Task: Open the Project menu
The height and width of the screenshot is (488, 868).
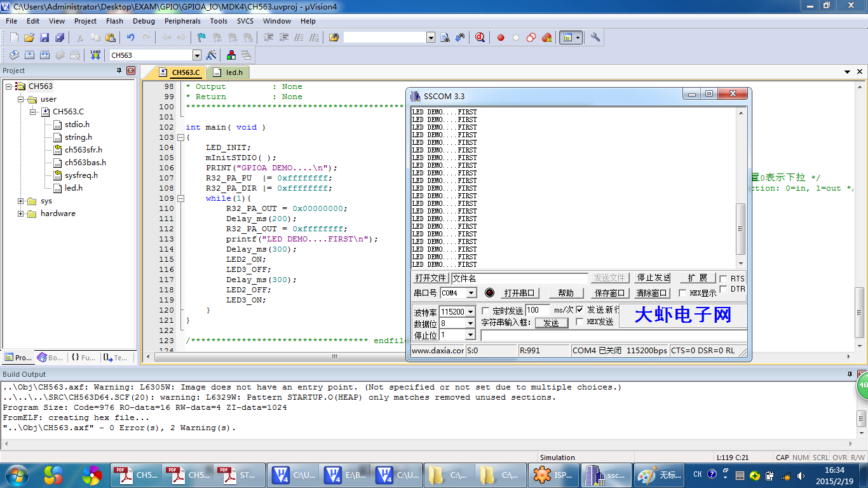Action: click(x=85, y=21)
